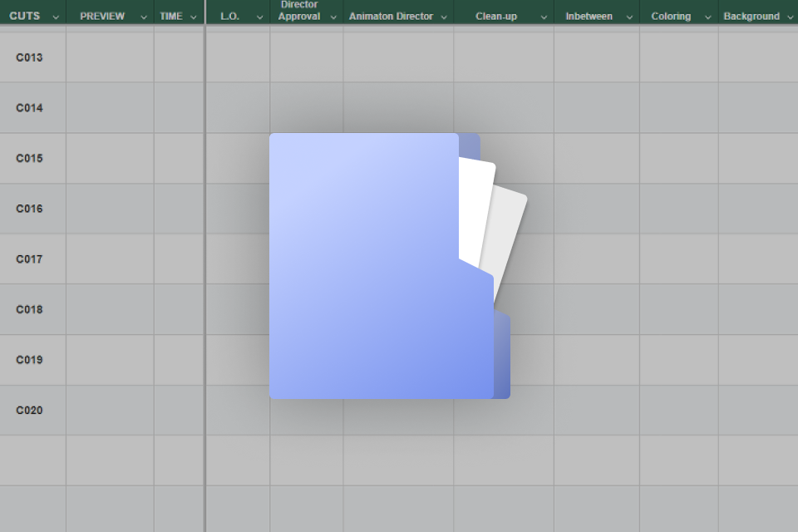This screenshot has width=798, height=532.
Task: Select the Background header text
Action: point(751,17)
